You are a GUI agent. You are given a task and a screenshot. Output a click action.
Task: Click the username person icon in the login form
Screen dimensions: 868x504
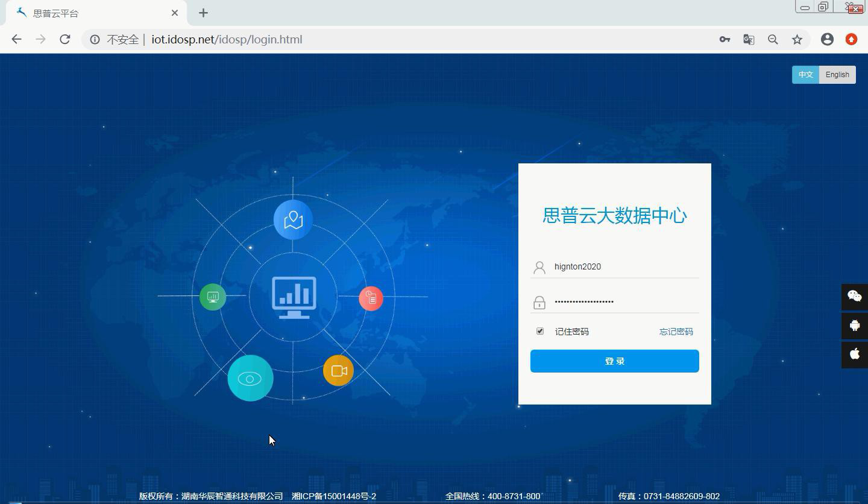(x=539, y=267)
